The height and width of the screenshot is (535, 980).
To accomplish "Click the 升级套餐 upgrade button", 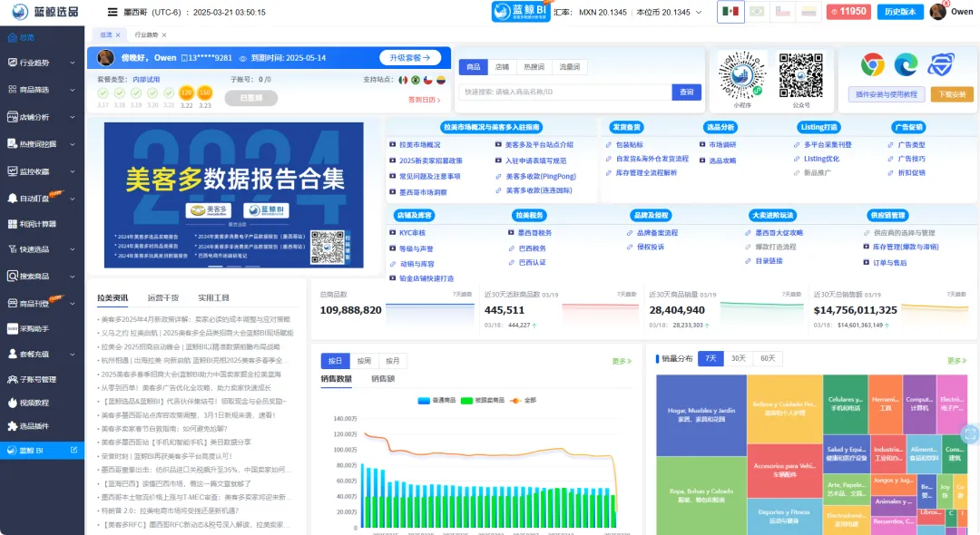I will 410,57.
